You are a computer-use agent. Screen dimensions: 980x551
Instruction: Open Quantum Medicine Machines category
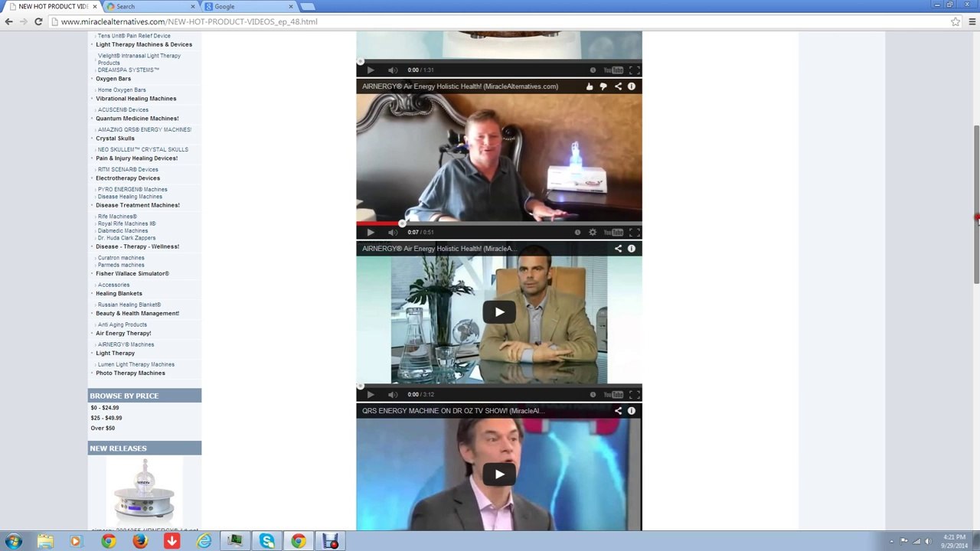tap(137, 119)
